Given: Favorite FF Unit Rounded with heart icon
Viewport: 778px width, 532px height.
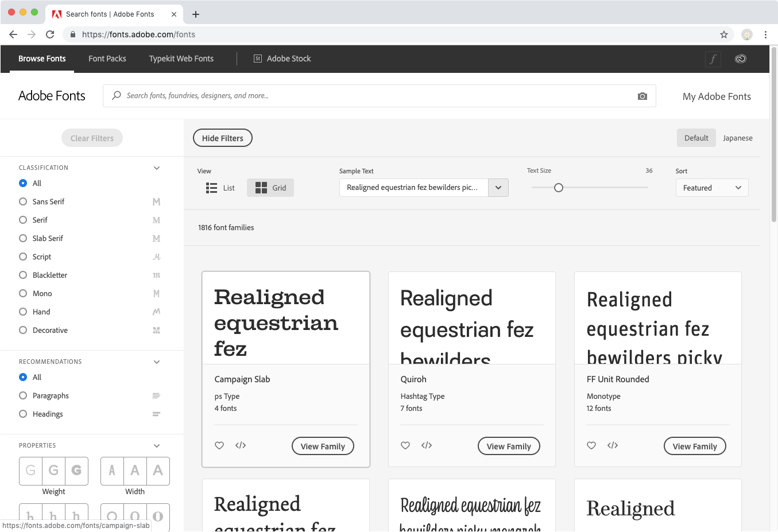Looking at the screenshot, I should (x=591, y=445).
